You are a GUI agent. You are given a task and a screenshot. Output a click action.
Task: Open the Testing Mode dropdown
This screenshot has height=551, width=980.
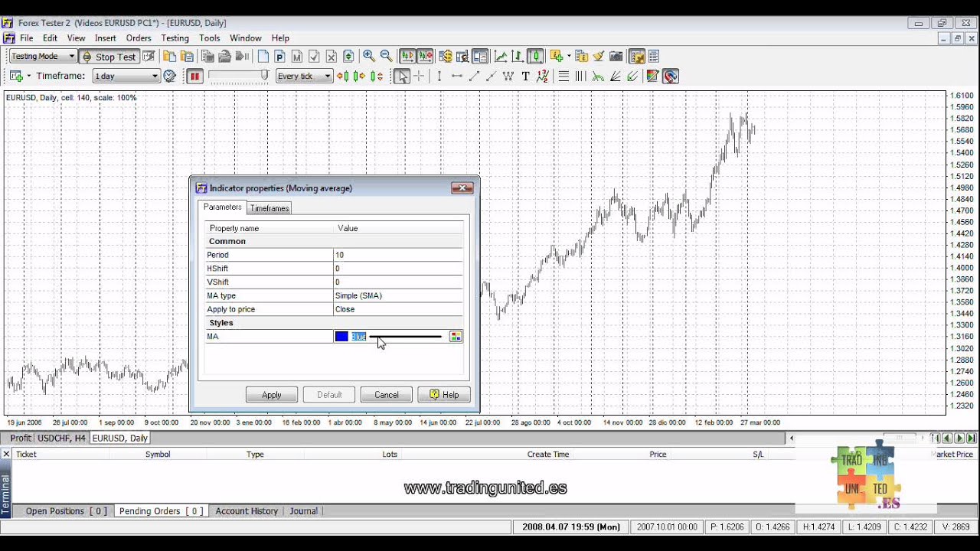(x=43, y=56)
